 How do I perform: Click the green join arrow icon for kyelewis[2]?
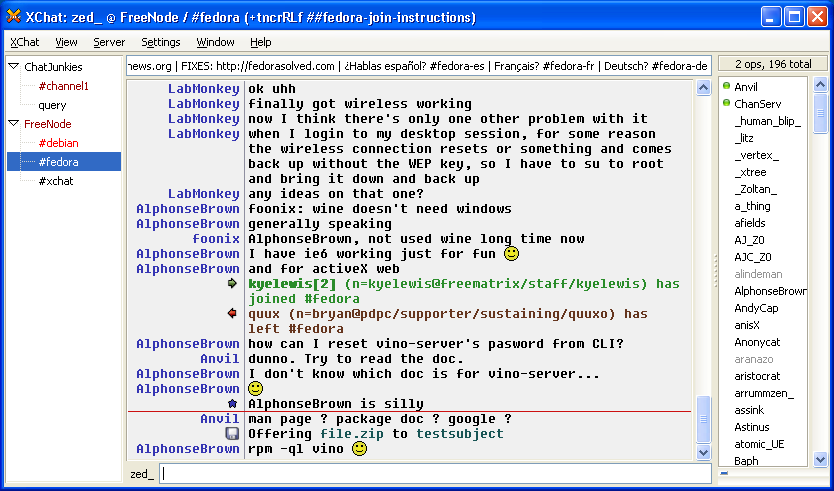232,284
